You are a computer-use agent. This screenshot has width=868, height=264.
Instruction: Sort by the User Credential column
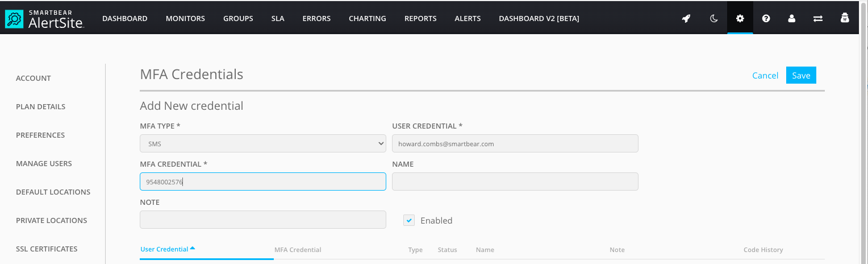(165, 249)
